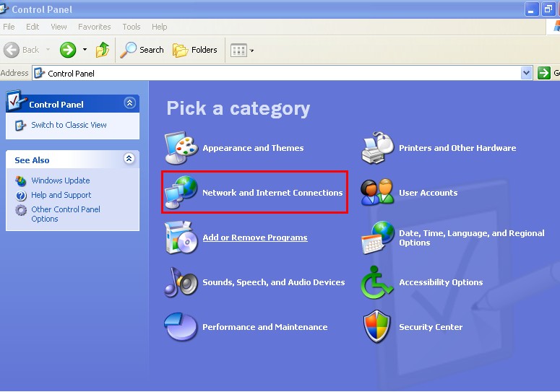560x392 pixels.
Task: Open the Performance and Maintenance pie chart icon
Action: [x=181, y=327]
